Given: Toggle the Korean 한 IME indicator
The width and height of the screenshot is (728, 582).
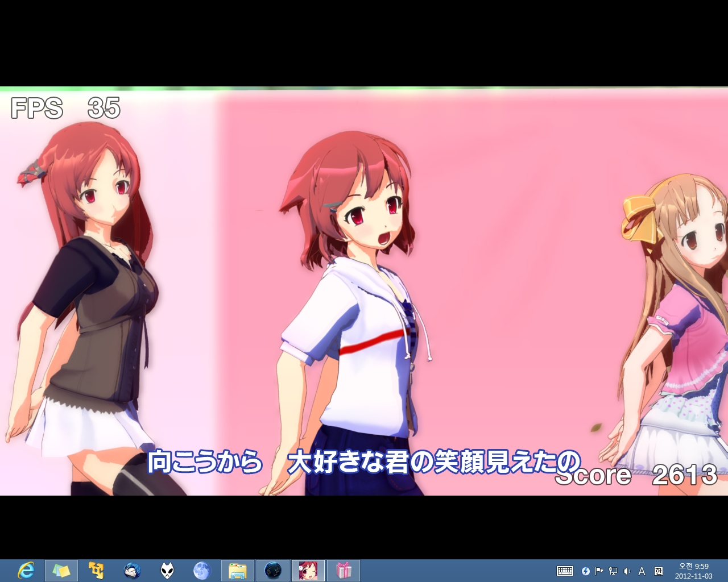Looking at the screenshot, I should [659, 571].
